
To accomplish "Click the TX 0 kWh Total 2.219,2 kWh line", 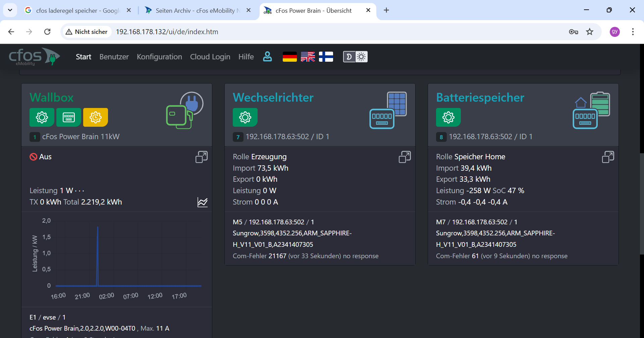I will tap(76, 202).
